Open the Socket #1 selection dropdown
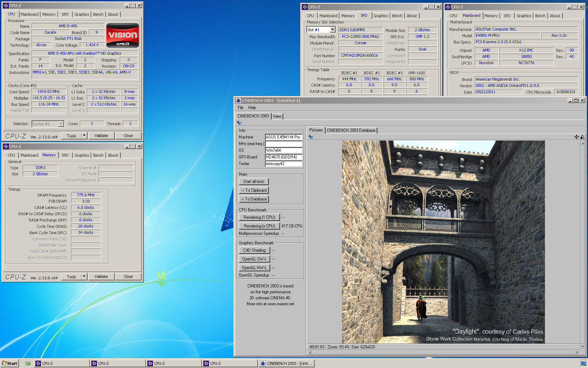The image size is (588, 368). [x=61, y=124]
